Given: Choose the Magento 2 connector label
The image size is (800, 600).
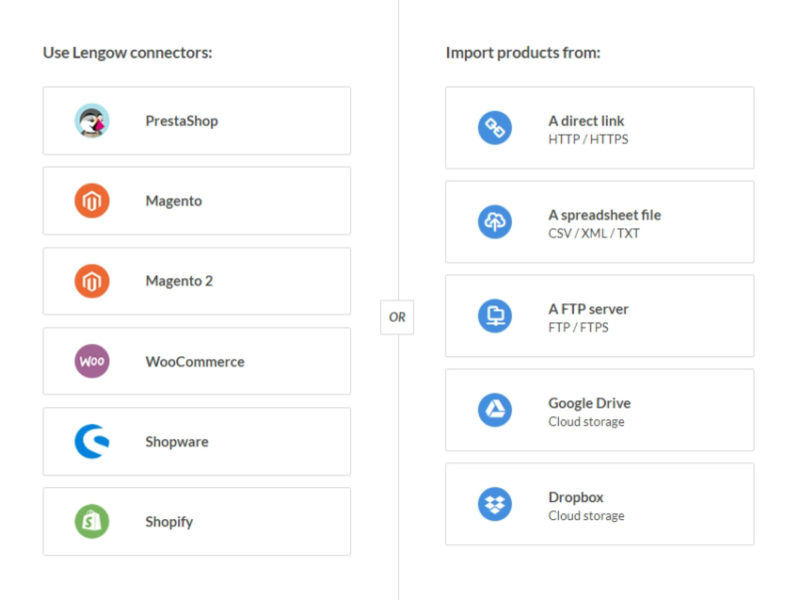Looking at the screenshot, I should click(x=179, y=281).
